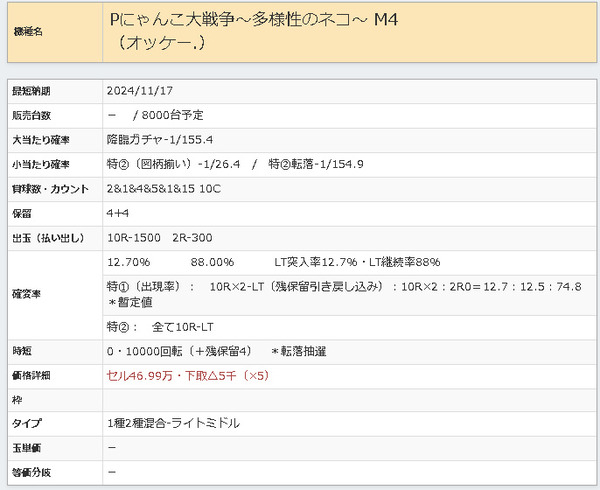Click the ＊暫定値 note
Viewport: 600px width, 490px height.
click(130, 302)
